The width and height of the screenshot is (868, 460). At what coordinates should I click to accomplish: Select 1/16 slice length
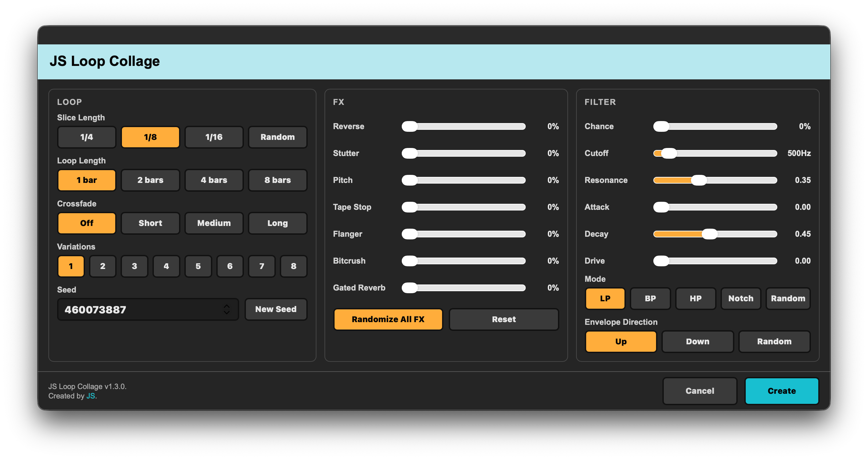214,137
